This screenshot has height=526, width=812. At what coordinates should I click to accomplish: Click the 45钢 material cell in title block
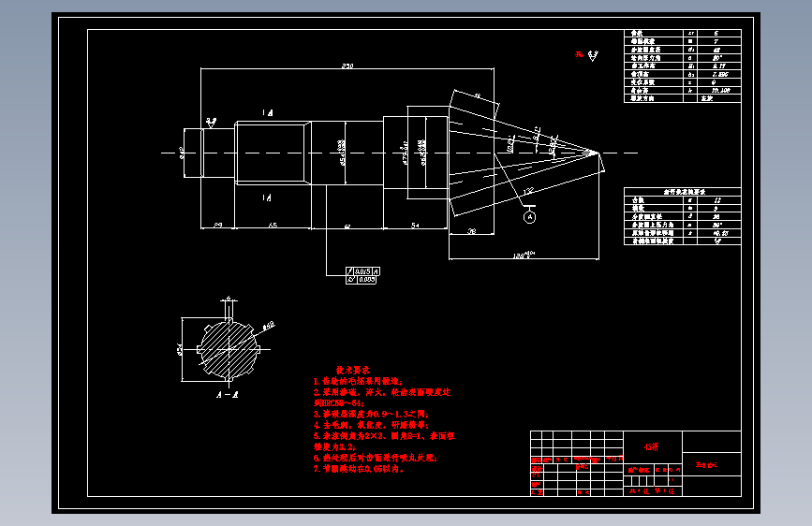click(x=651, y=446)
